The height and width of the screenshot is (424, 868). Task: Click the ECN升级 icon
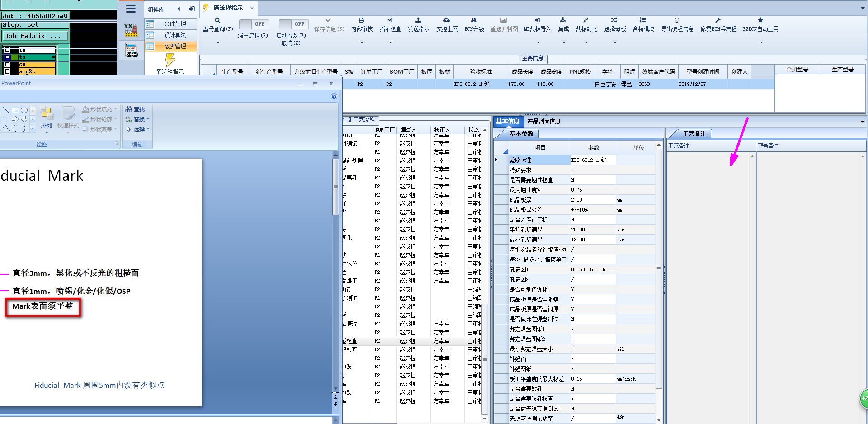point(474,20)
